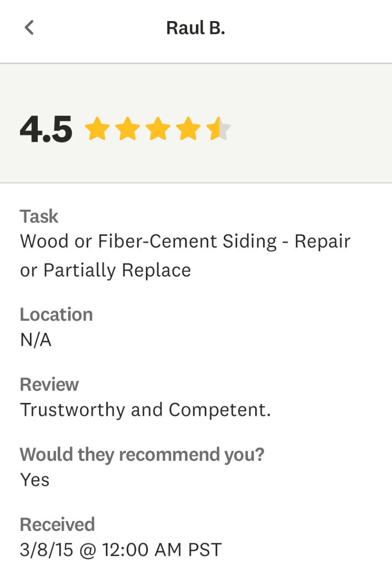392x575 pixels.
Task: Click the Raul B. header title
Action: pos(196,28)
